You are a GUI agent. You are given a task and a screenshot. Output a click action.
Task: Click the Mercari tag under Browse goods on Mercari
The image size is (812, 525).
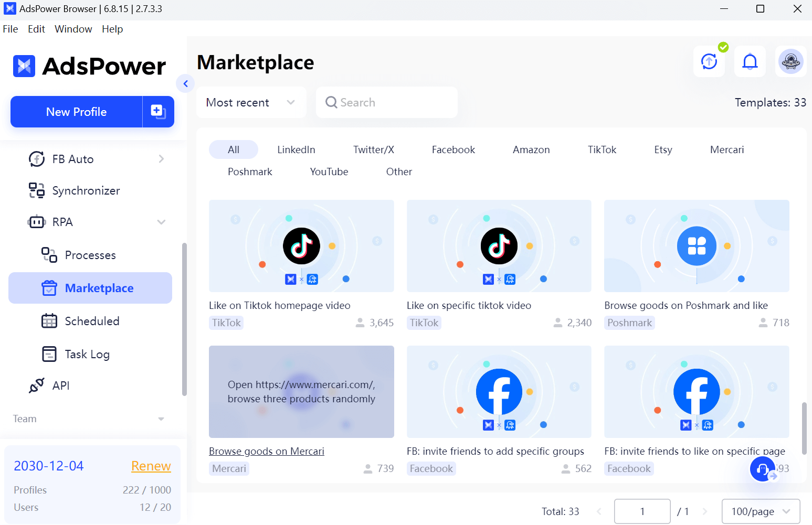coord(229,468)
